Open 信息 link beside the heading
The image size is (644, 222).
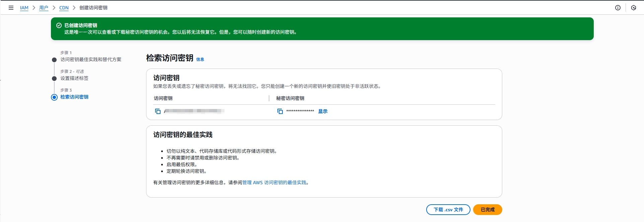pos(200,59)
